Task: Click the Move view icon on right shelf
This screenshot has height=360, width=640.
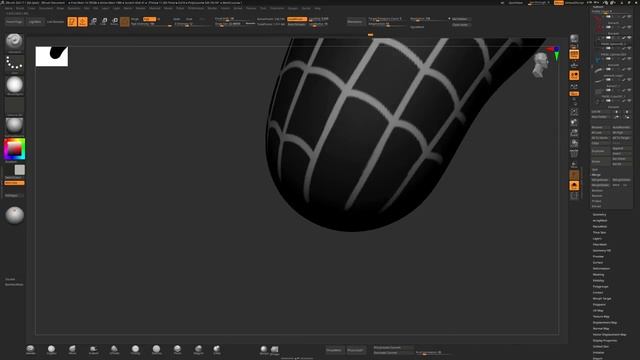Action: coord(574,122)
